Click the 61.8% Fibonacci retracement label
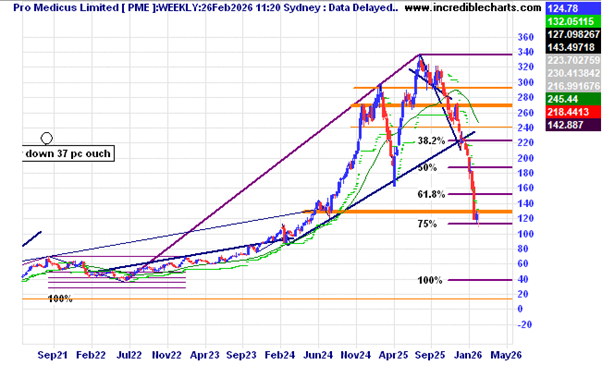Viewport: 602px width, 365px height. coord(431,195)
